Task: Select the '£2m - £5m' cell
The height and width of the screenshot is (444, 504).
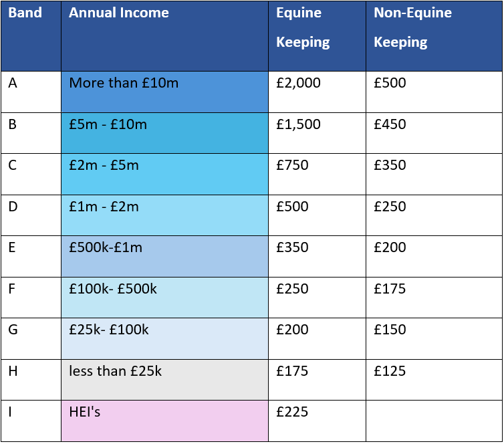Action: pyautogui.click(x=164, y=174)
